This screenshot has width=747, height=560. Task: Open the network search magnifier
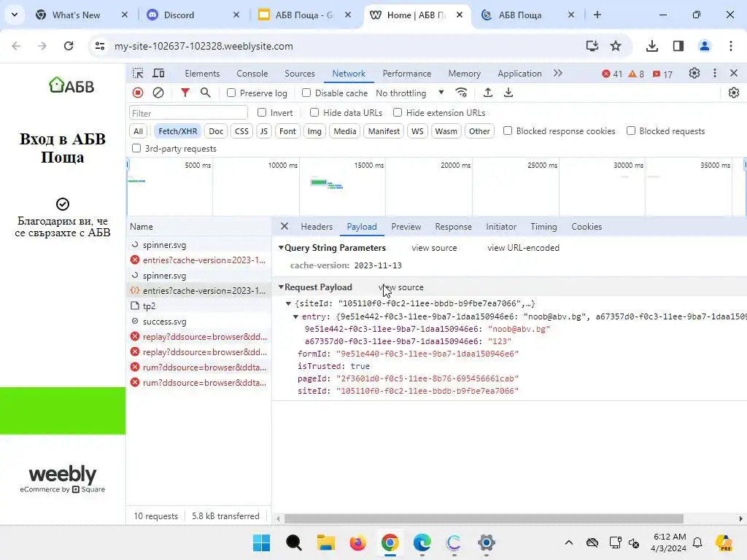point(205,93)
